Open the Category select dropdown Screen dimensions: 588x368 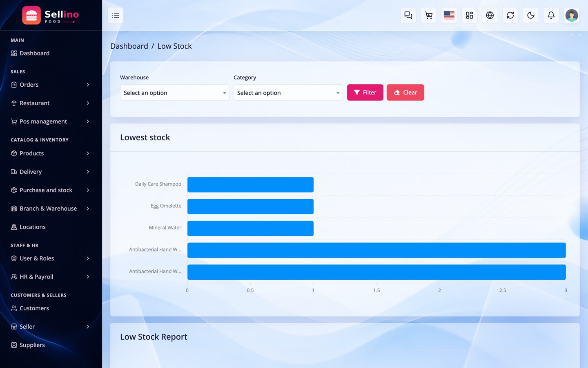coord(288,93)
